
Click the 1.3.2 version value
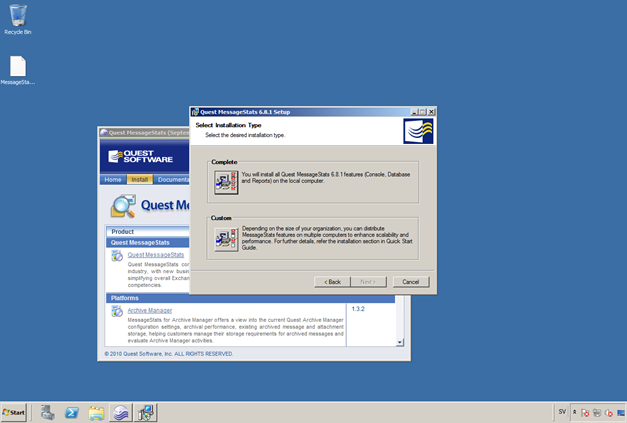[x=358, y=309]
